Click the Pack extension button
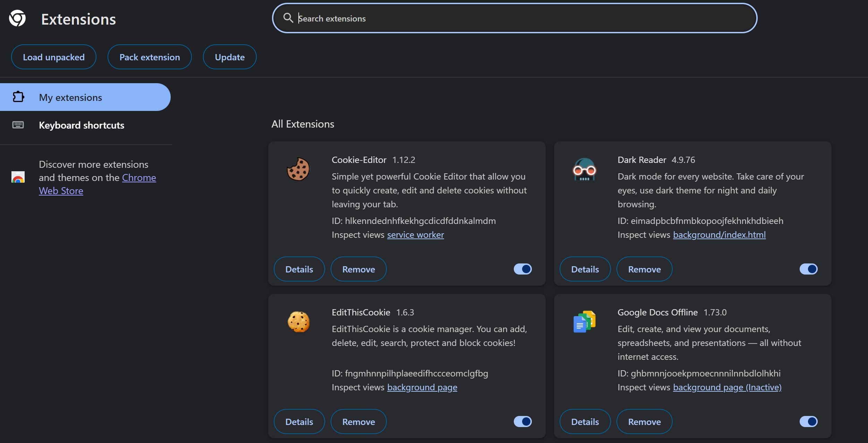 coord(150,57)
